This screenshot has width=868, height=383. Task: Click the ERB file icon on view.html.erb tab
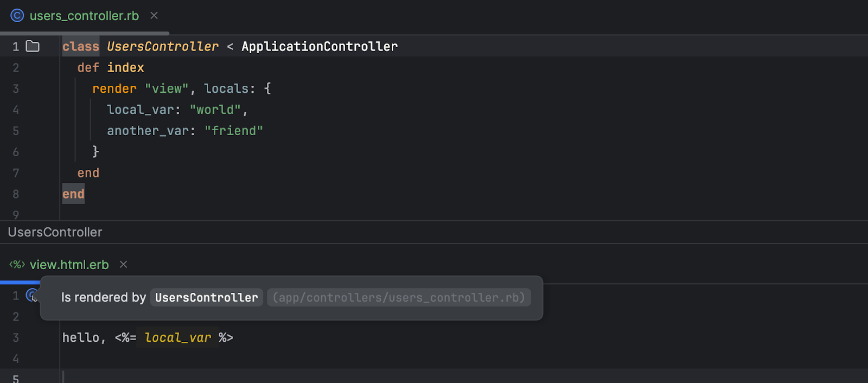tap(17, 265)
